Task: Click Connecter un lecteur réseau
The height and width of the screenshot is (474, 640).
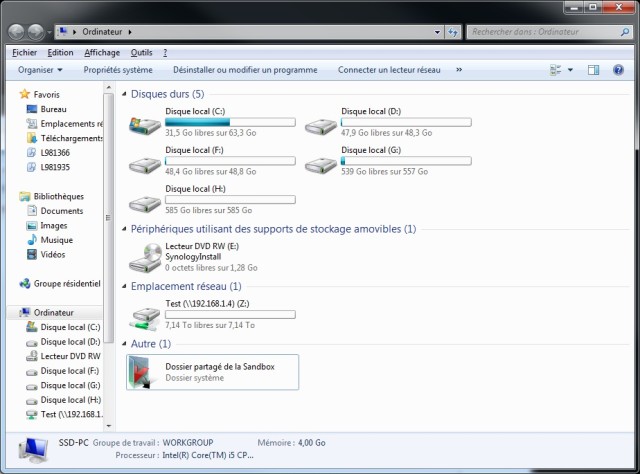Action: tap(389, 70)
